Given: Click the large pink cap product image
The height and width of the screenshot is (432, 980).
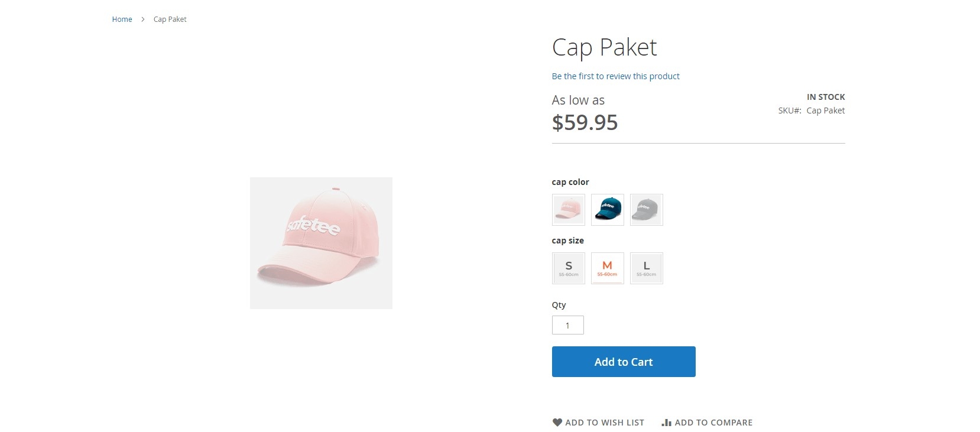Looking at the screenshot, I should (x=321, y=243).
